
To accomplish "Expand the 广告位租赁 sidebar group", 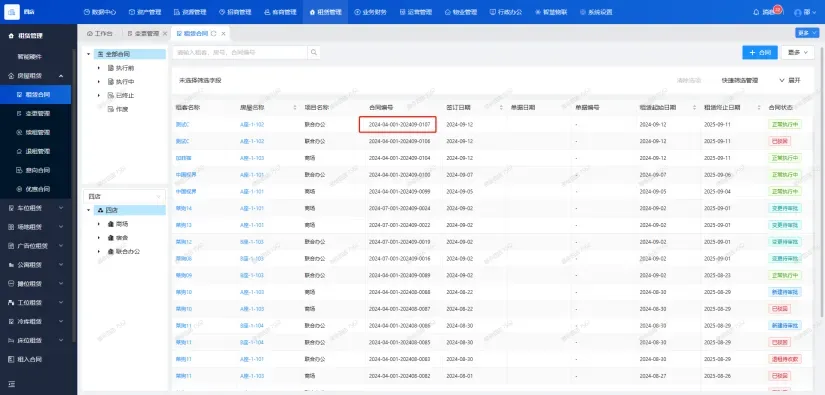I will pyautogui.click(x=35, y=246).
